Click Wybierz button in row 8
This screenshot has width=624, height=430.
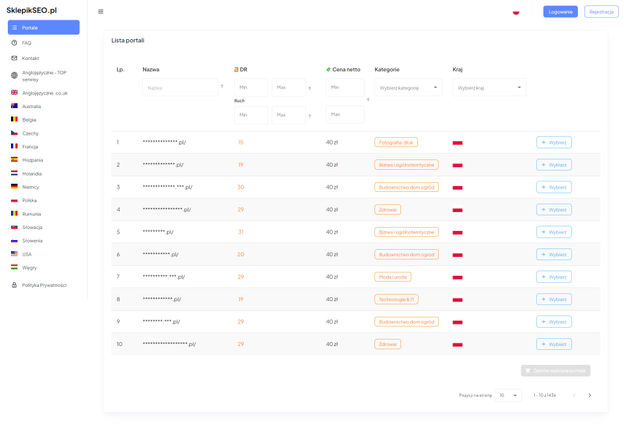(554, 299)
